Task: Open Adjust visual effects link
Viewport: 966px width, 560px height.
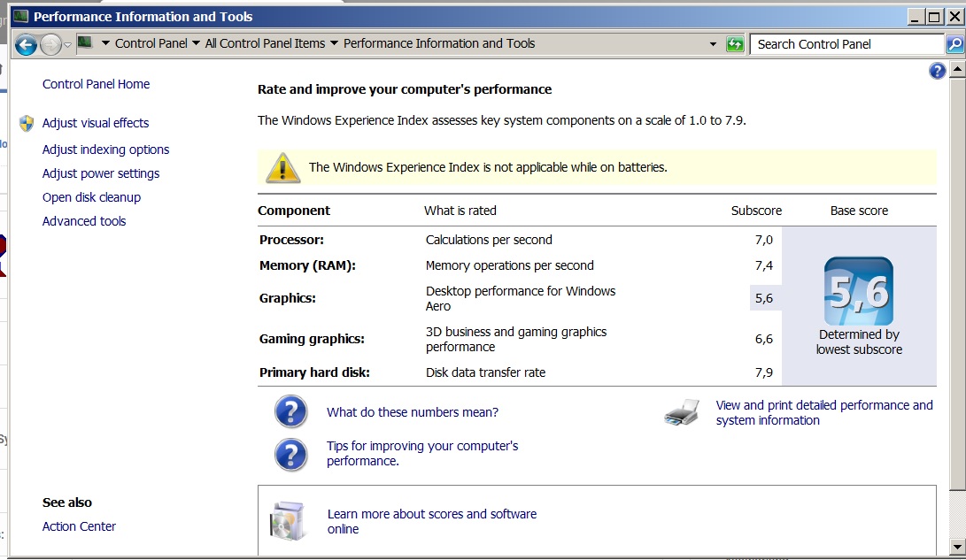Action: pos(96,123)
